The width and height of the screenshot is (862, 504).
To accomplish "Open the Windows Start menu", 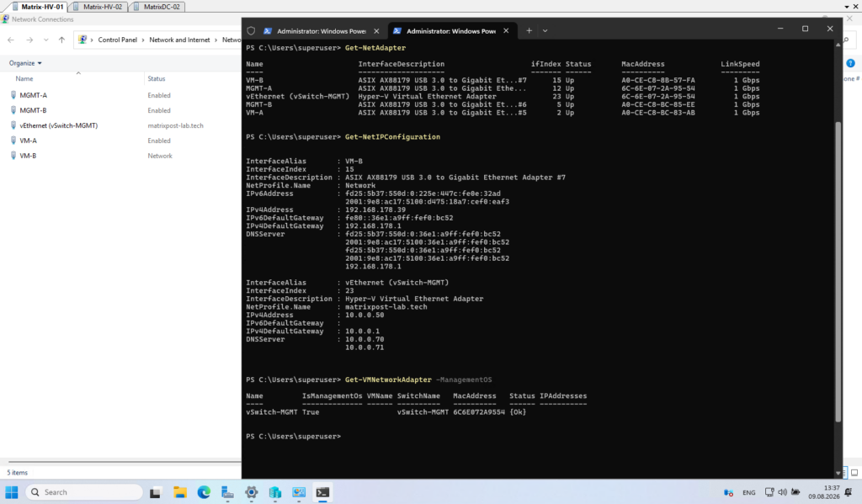I will [12, 492].
